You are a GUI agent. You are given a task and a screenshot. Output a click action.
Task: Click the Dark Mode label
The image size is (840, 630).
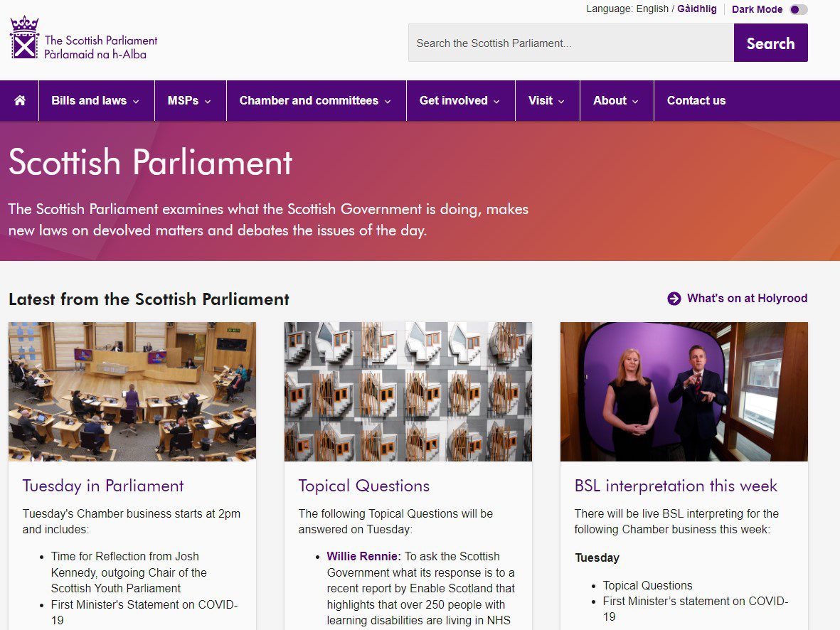[757, 10]
